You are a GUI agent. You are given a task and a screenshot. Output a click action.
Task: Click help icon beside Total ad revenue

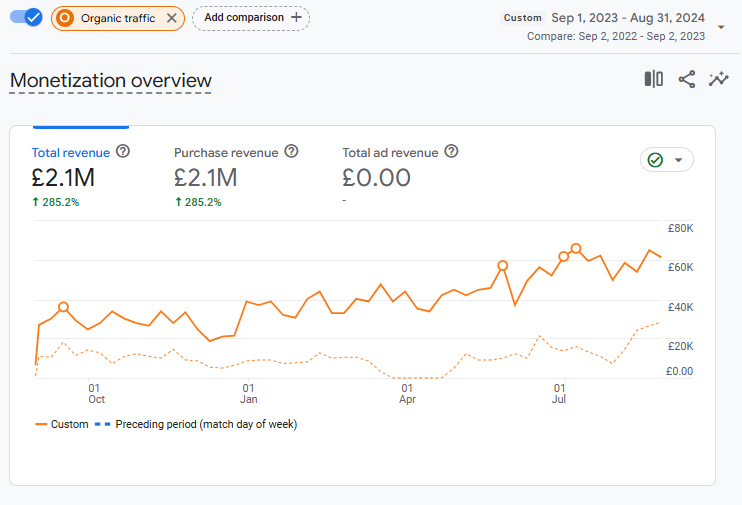point(451,152)
